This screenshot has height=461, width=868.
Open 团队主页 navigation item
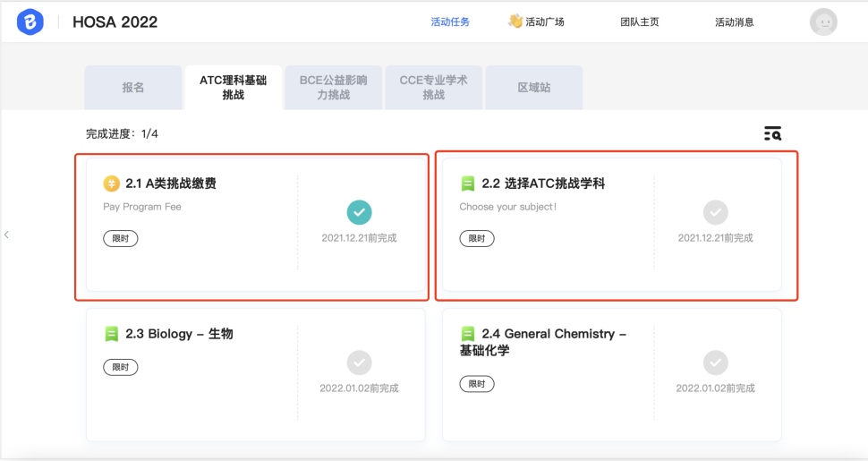pyautogui.click(x=640, y=22)
